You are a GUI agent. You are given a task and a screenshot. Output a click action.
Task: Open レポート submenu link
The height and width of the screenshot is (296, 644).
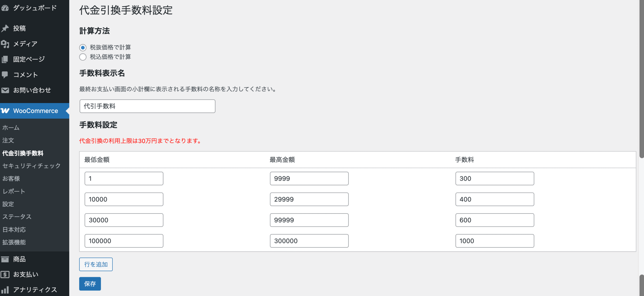(14, 191)
